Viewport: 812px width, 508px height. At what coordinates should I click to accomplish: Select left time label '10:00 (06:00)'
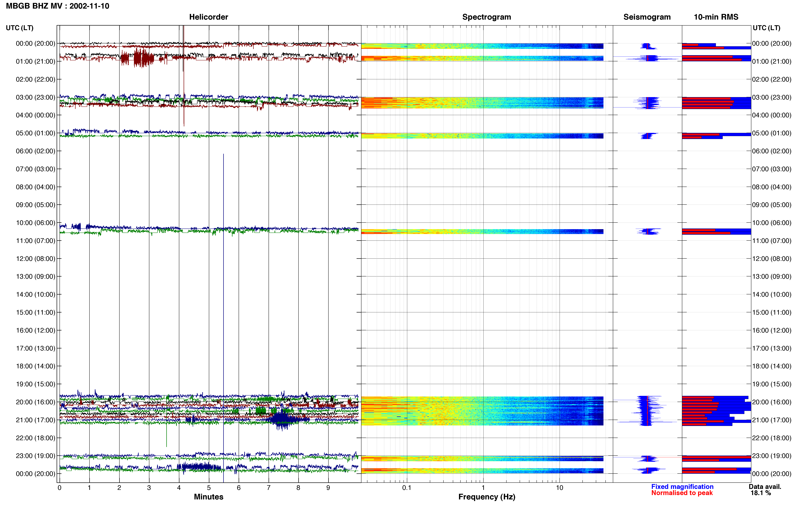point(36,223)
